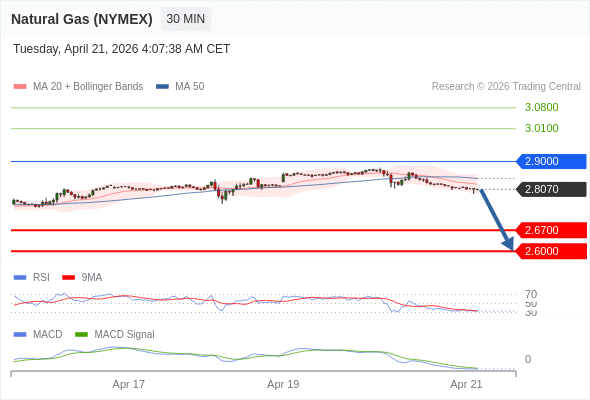Click the 3.0800 resistance level label

pyautogui.click(x=541, y=107)
